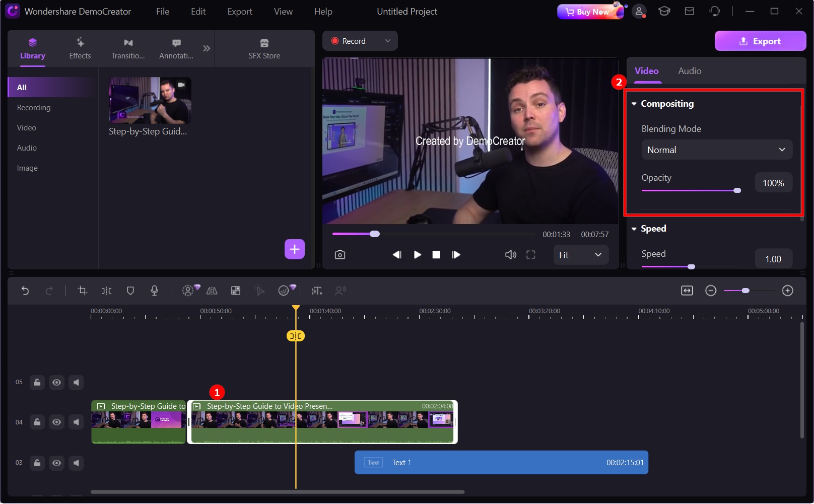Click the mirror flip tool icon

(212, 291)
